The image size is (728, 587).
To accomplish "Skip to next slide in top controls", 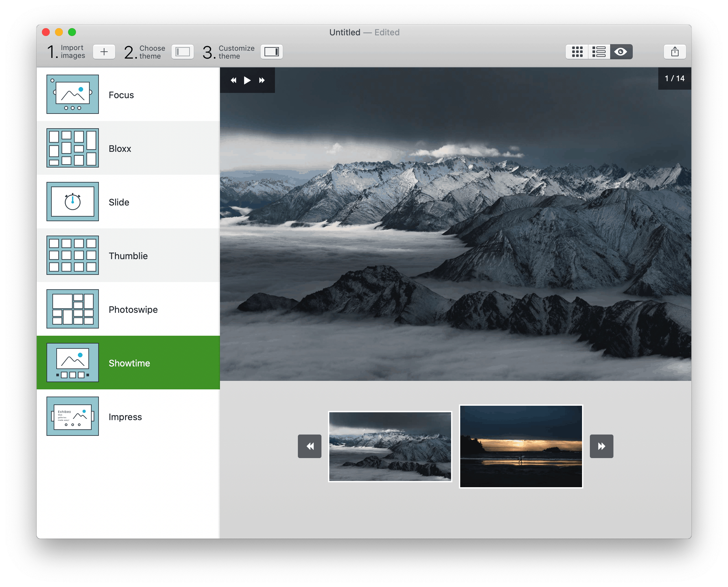I will tap(262, 80).
